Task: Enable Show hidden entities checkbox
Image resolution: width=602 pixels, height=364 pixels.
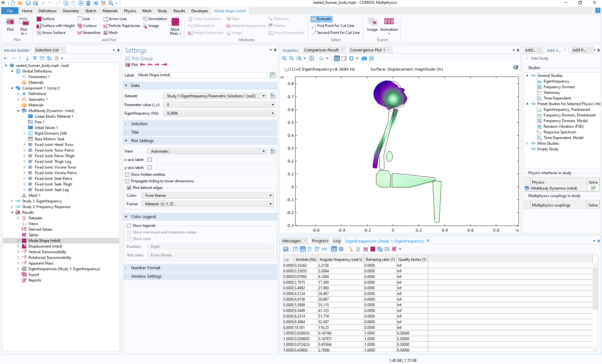Action: tap(127, 174)
